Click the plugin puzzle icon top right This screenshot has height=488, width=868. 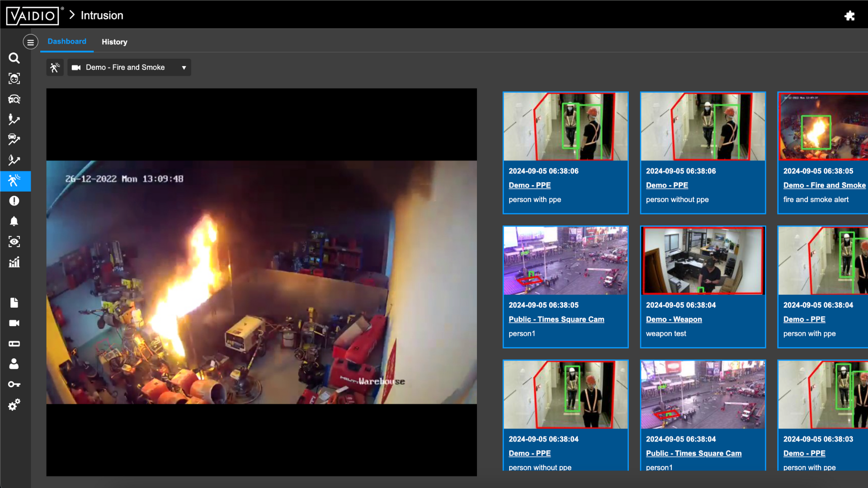coord(849,16)
